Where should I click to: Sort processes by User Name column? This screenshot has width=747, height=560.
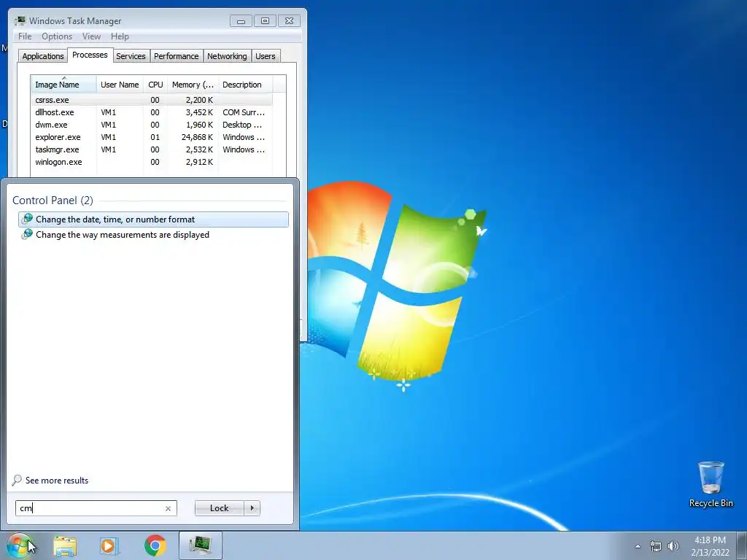pyautogui.click(x=120, y=85)
